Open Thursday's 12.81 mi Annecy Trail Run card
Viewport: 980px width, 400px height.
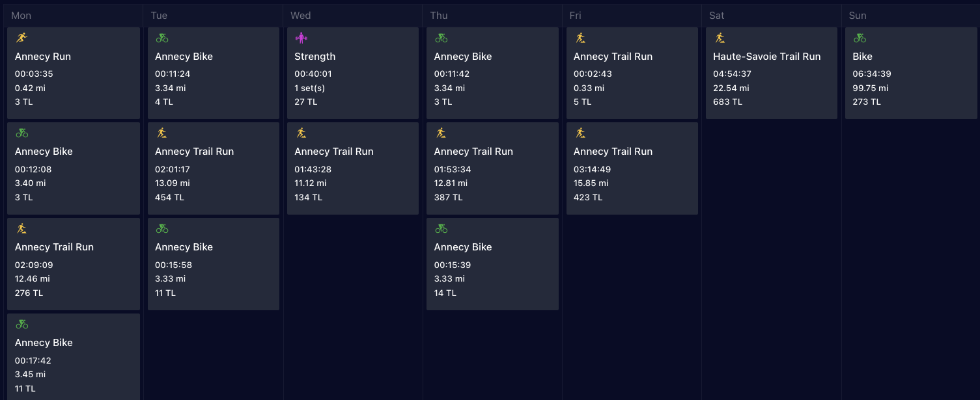click(x=492, y=168)
